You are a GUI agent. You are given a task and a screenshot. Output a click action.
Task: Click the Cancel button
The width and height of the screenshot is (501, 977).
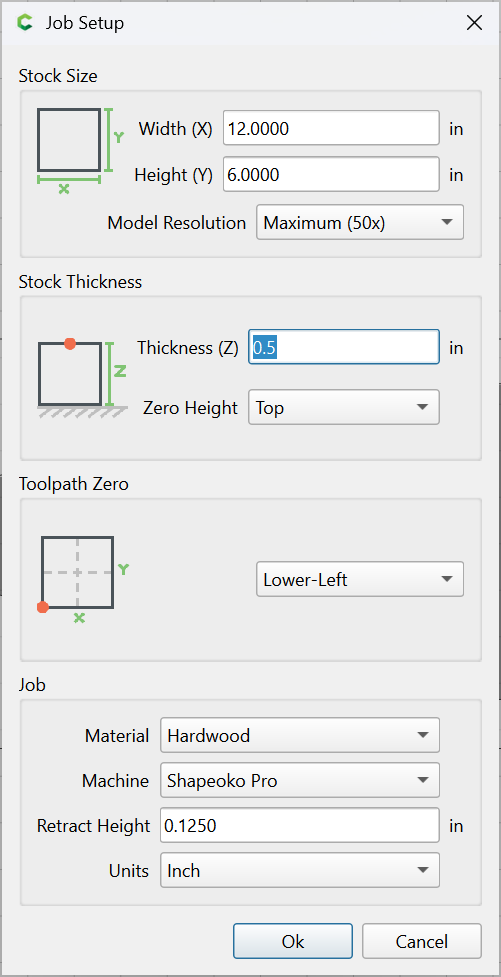tap(422, 941)
